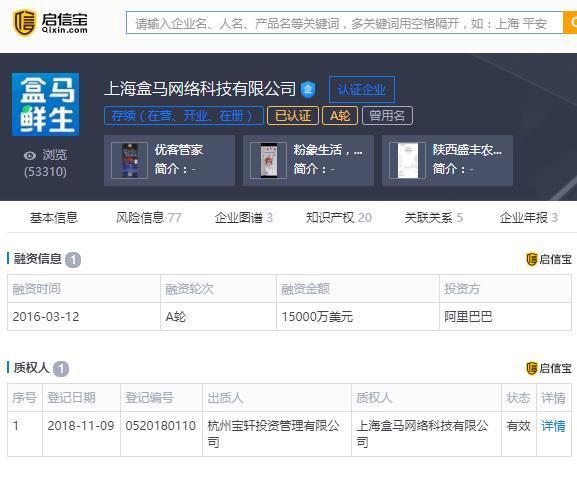
Task: Select the 存续（在营、开业、在册）status tag
Action: click(x=184, y=116)
